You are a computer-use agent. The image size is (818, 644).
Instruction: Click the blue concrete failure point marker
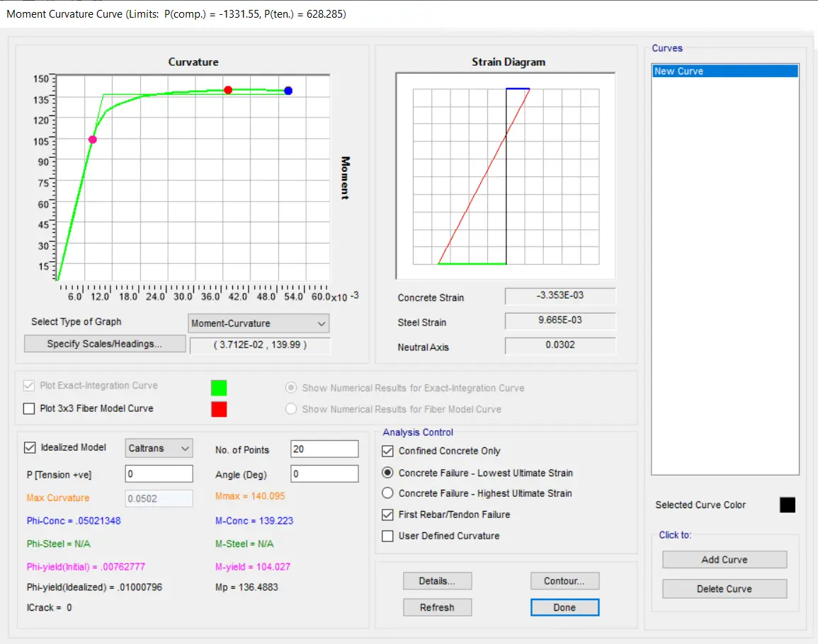pyautogui.click(x=288, y=91)
